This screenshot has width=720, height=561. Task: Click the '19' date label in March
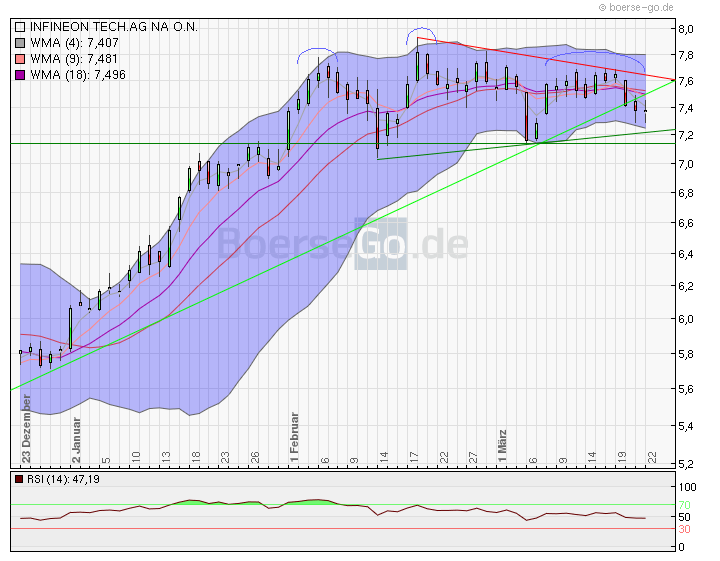tap(622, 457)
